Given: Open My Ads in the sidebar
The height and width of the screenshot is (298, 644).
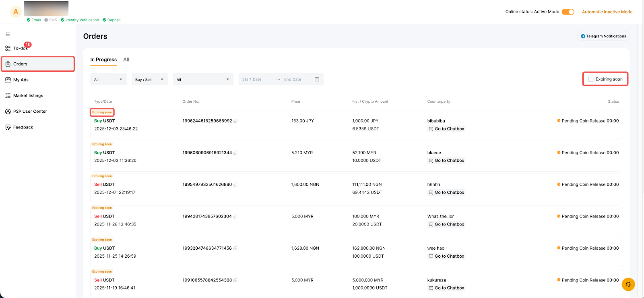Looking at the screenshot, I should (21, 80).
